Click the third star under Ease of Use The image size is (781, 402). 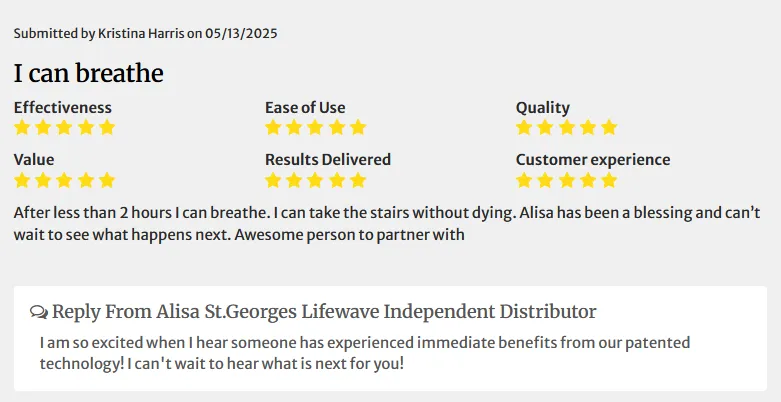tap(315, 128)
